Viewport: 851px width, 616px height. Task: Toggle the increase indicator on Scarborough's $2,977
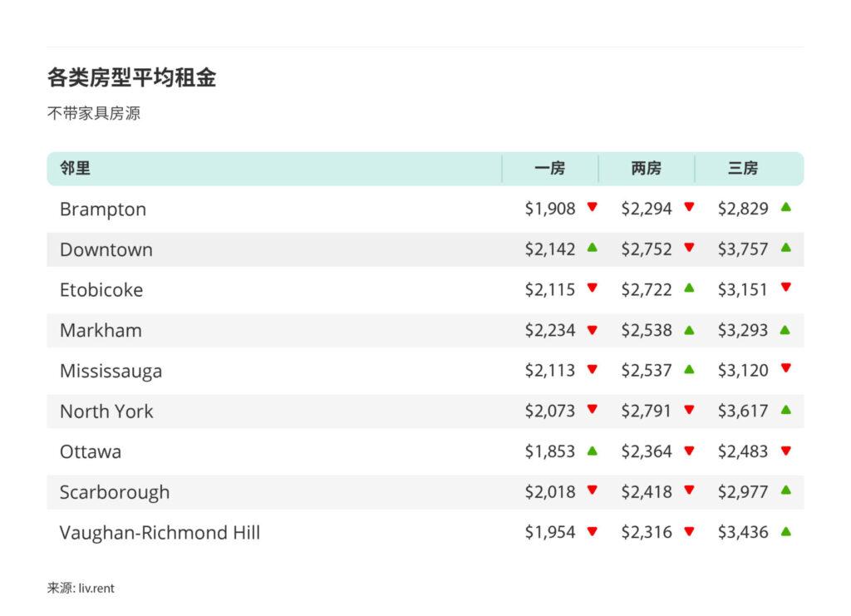click(786, 492)
